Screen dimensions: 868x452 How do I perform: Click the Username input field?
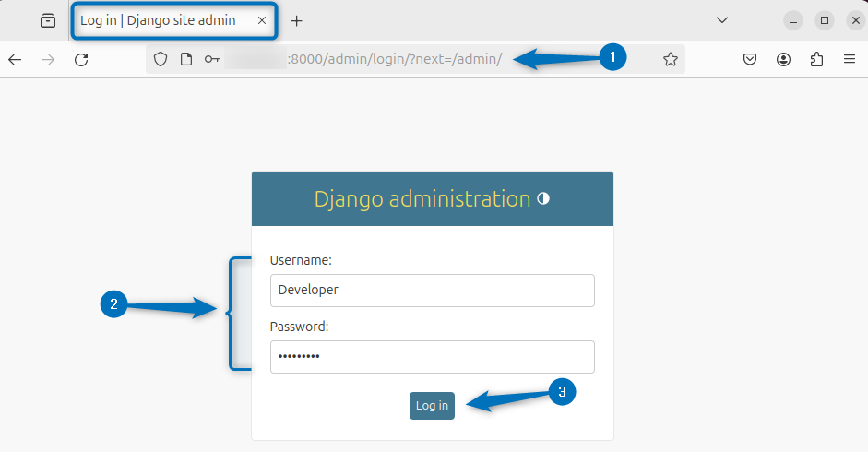coord(433,291)
